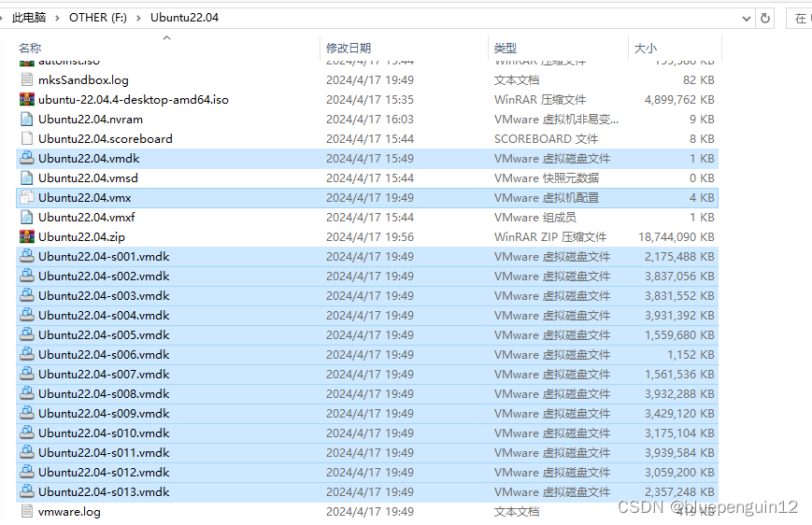Image resolution: width=812 pixels, height=525 pixels.
Task: Click the Ubuntu22.04.scoreboard blank file icon
Action: (x=27, y=139)
